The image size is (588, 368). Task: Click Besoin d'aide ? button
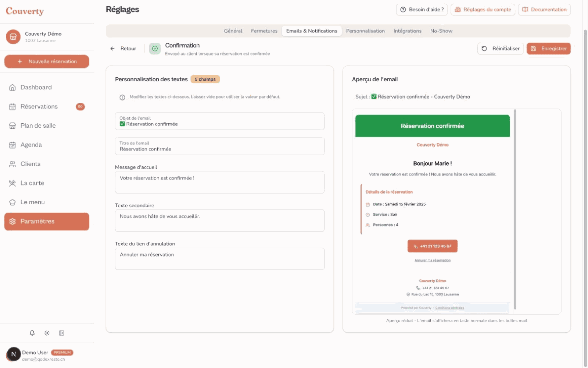422,10
